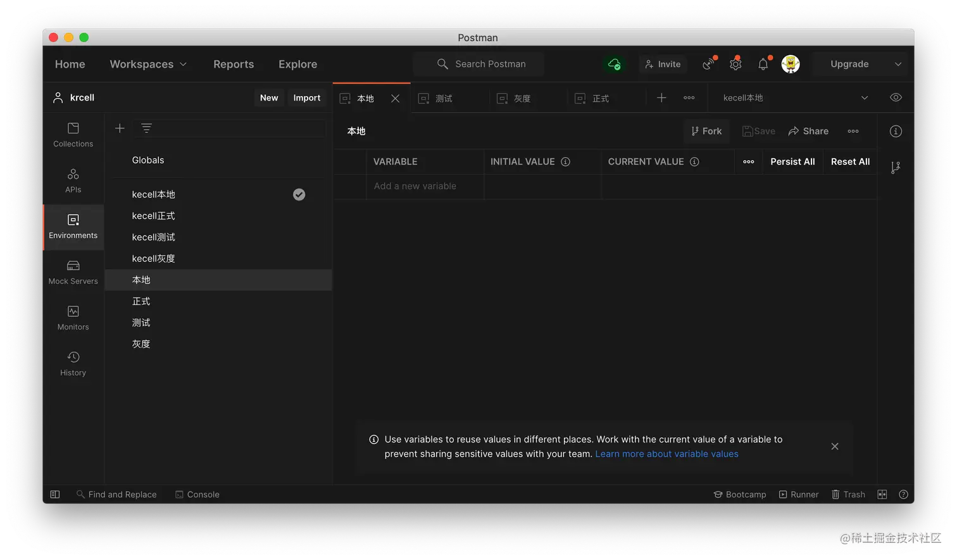Add a new tab with plus icon
The width and height of the screenshot is (957, 560).
[x=661, y=97]
